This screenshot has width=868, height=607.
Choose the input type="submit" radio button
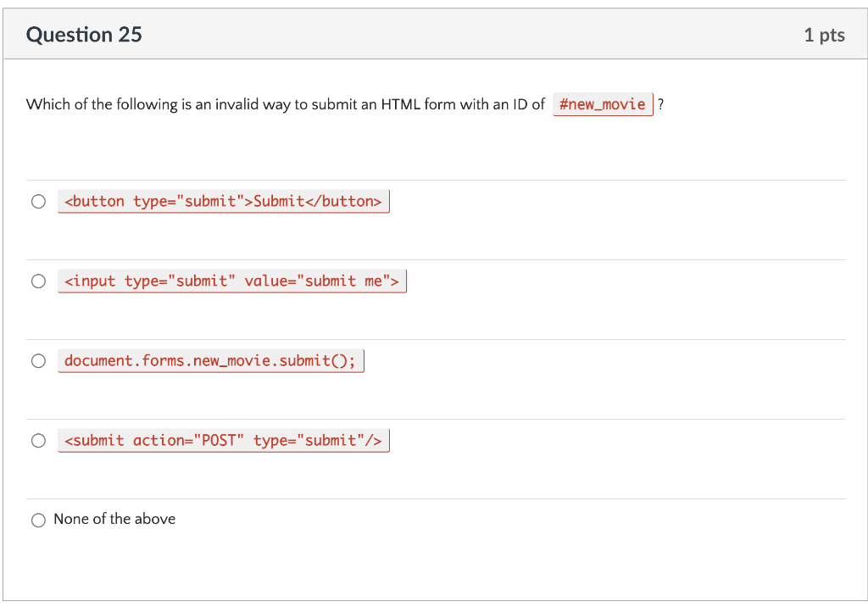(x=38, y=281)
